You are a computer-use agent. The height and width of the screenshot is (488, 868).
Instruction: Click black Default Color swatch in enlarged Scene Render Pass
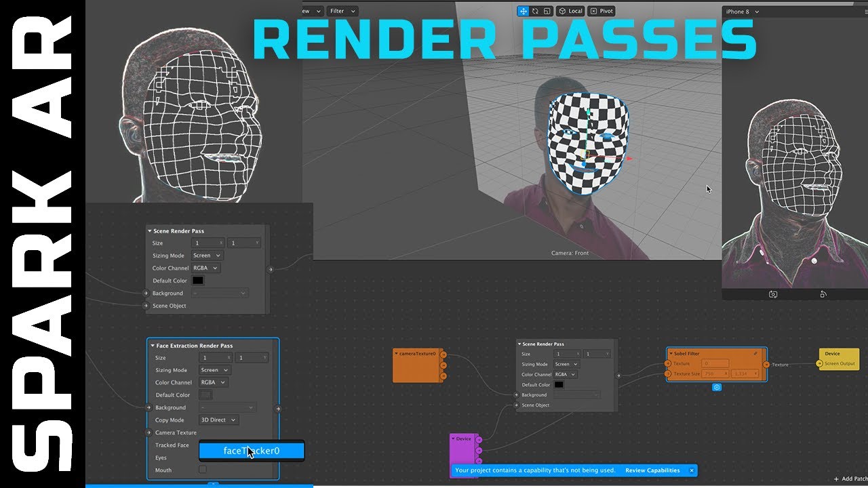(x=198, y=281)
